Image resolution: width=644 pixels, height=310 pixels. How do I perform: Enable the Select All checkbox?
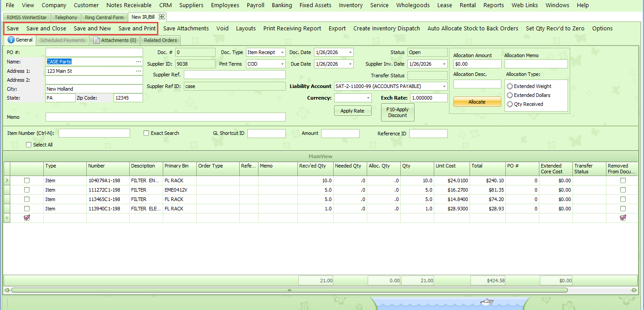coord(29,145)
